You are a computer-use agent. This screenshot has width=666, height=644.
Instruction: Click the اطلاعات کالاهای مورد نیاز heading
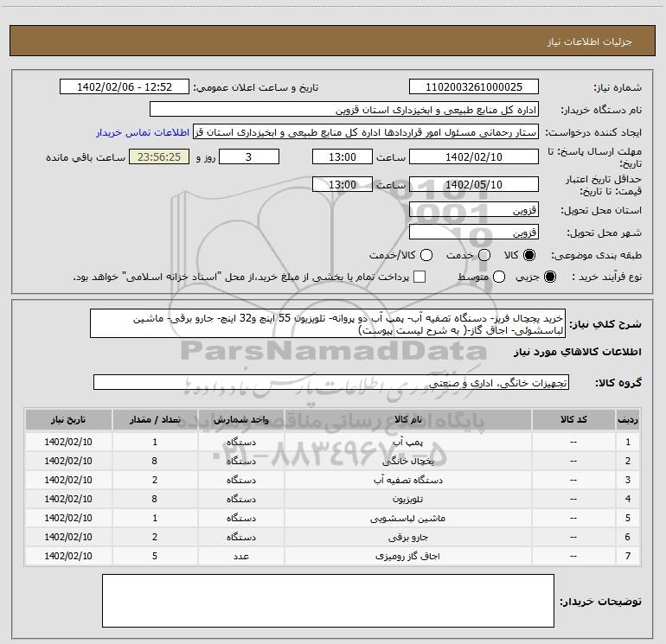577,352
